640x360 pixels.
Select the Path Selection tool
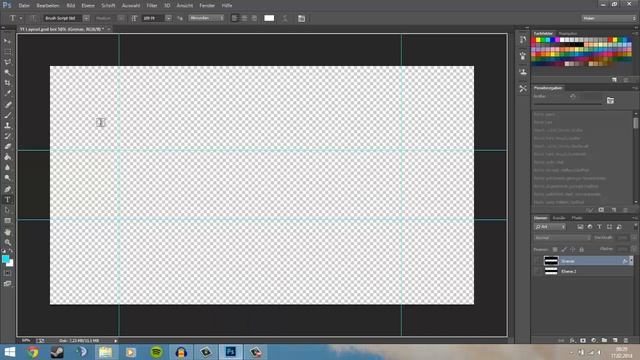[x=7, y=210]
